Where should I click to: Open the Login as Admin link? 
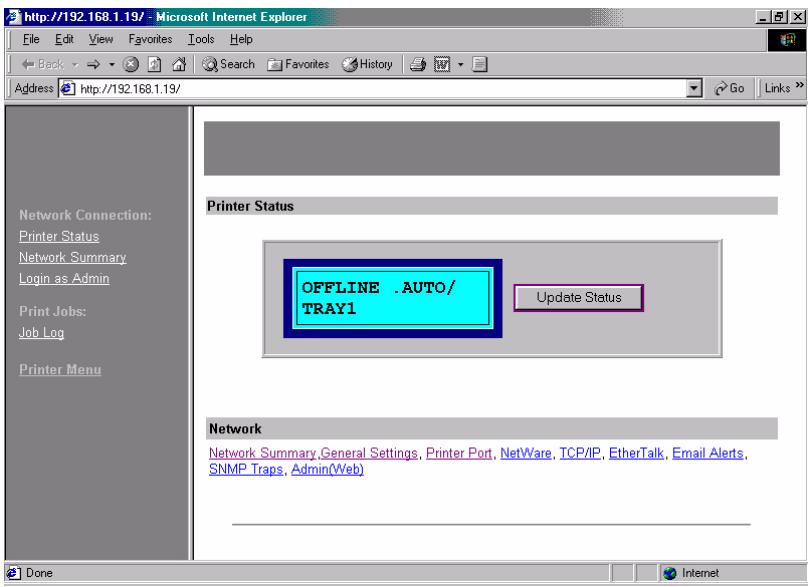click(64, 278)
